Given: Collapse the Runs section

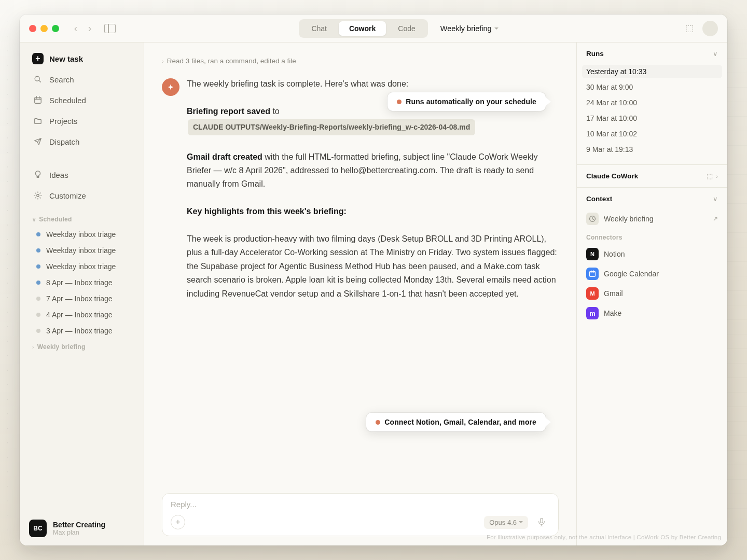Looking at the screenshot, I should pyautogui.click(x=715, y=54).
